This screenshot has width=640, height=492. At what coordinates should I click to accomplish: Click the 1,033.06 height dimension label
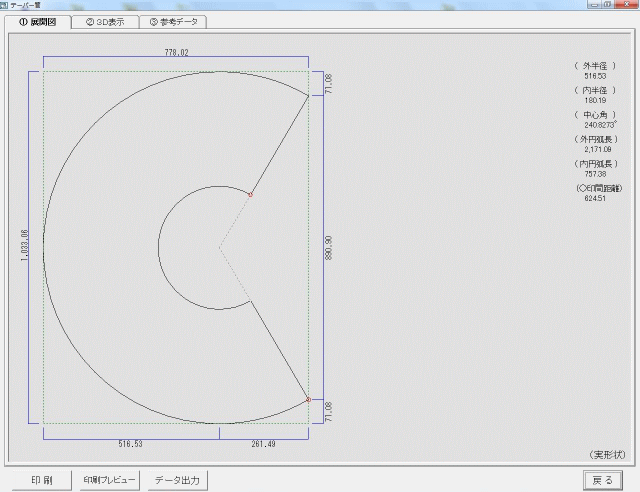point(24,245)
